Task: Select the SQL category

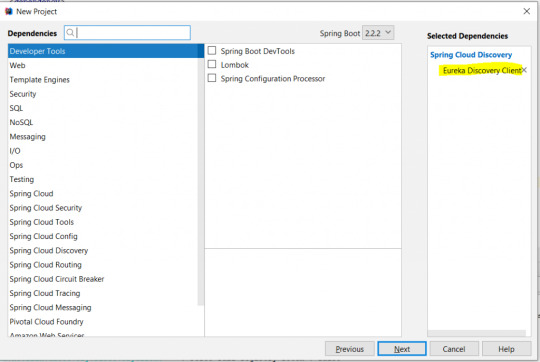Action: (x=103, y=108)
